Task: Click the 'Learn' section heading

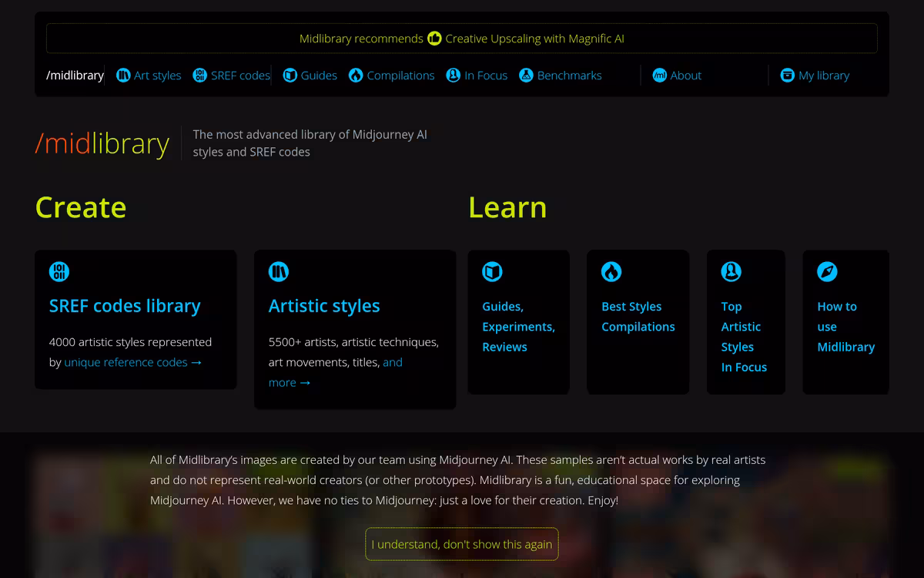Action: point(507,207)
